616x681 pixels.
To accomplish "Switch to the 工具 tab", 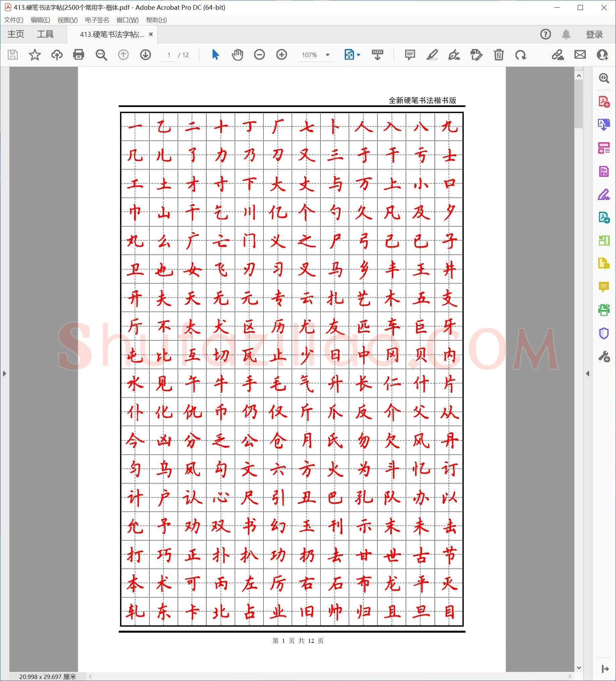I will (x=45, y=34).
